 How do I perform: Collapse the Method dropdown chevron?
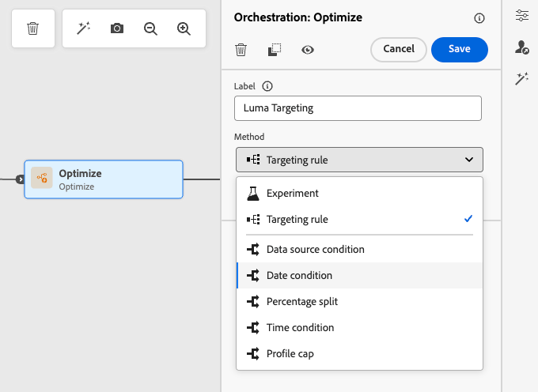tap(469, 160)
